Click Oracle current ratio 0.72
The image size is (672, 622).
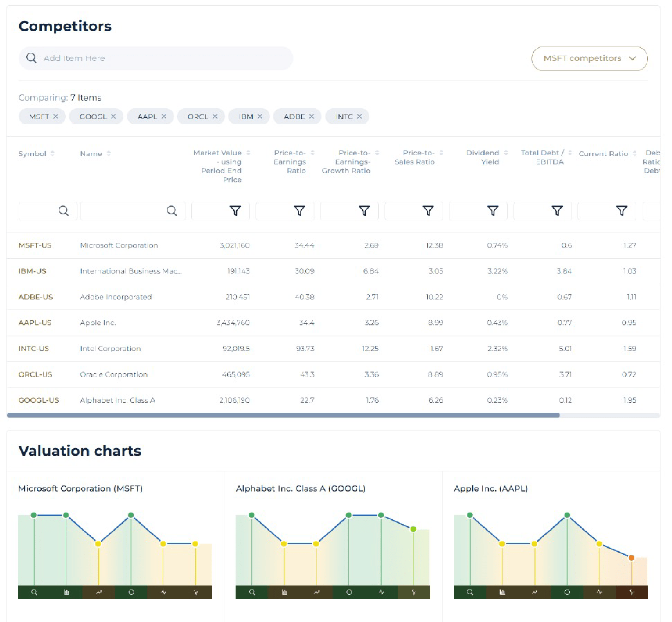(629, 375)
